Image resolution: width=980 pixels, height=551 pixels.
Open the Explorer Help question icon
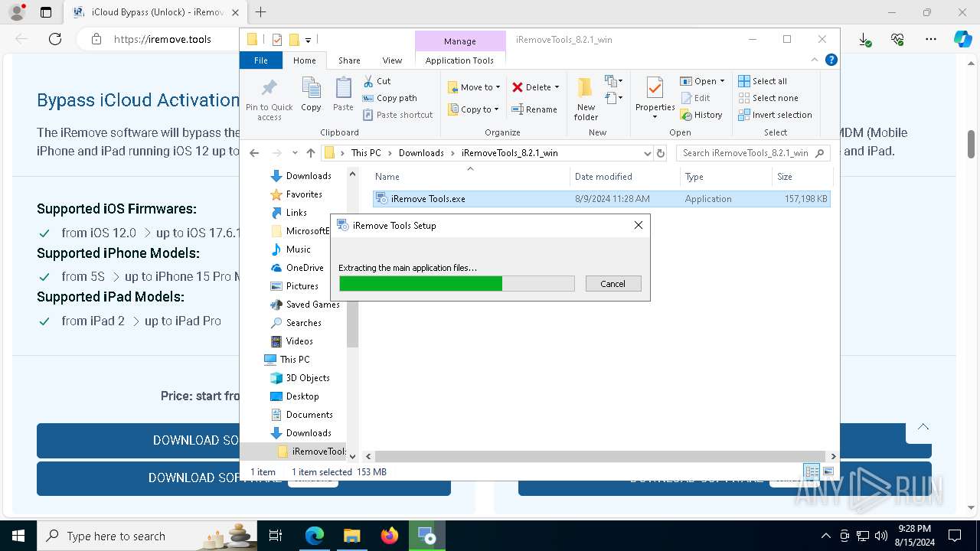831,60
